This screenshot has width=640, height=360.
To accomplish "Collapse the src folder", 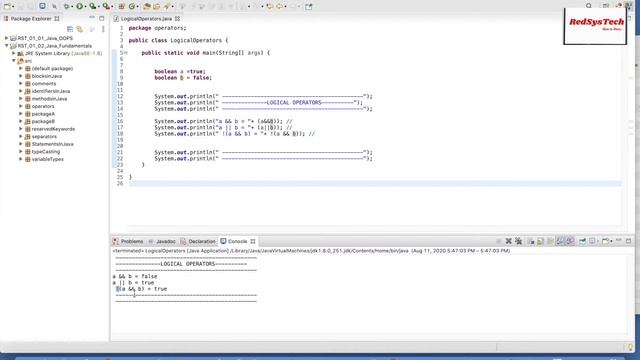I will coord(14,61).
